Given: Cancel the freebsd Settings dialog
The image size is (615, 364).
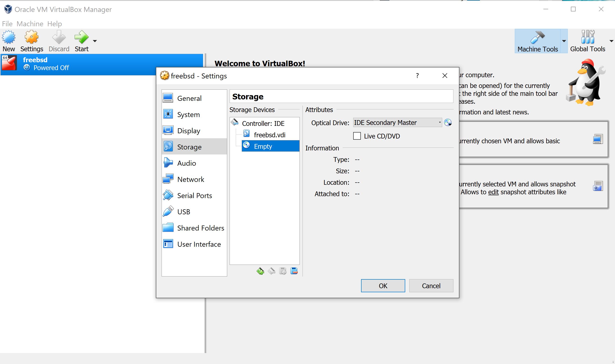Looking at the screenshot, I should click(x=431, y=286).
